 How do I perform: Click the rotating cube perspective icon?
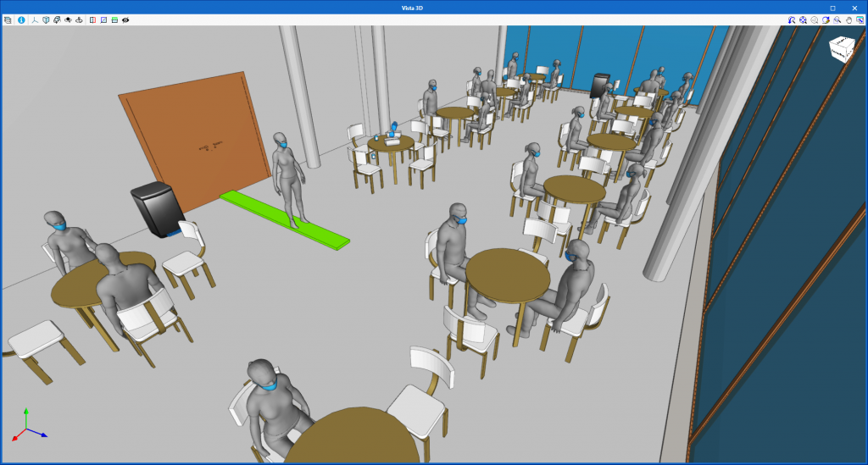point(57,20)
